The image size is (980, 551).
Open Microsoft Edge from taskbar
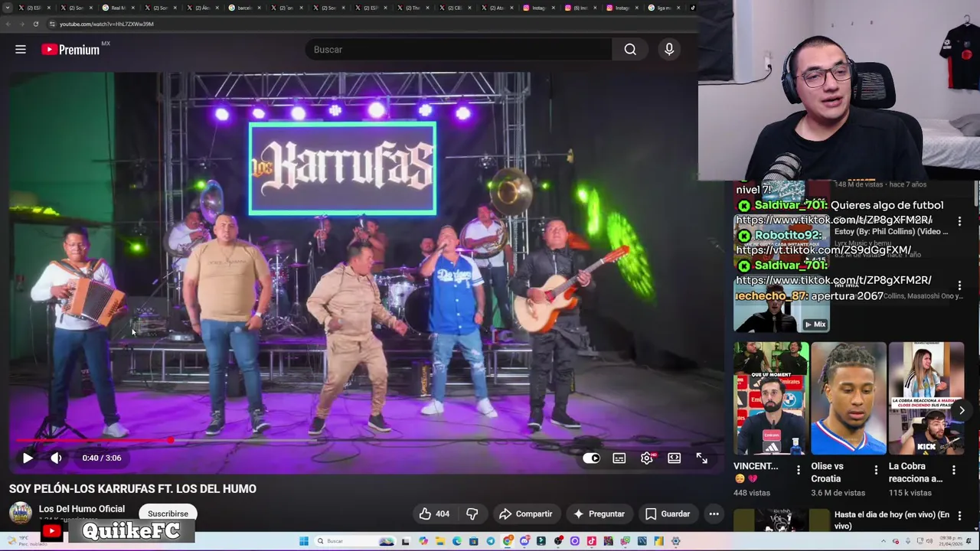[457, 541]
